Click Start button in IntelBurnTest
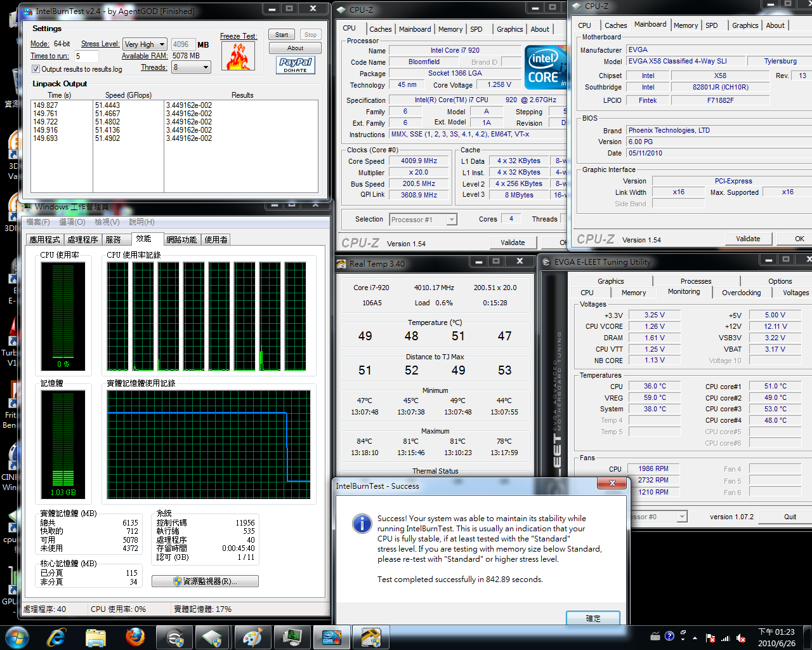The width and height of the screenshot is (812, 650). click(282, 35)
